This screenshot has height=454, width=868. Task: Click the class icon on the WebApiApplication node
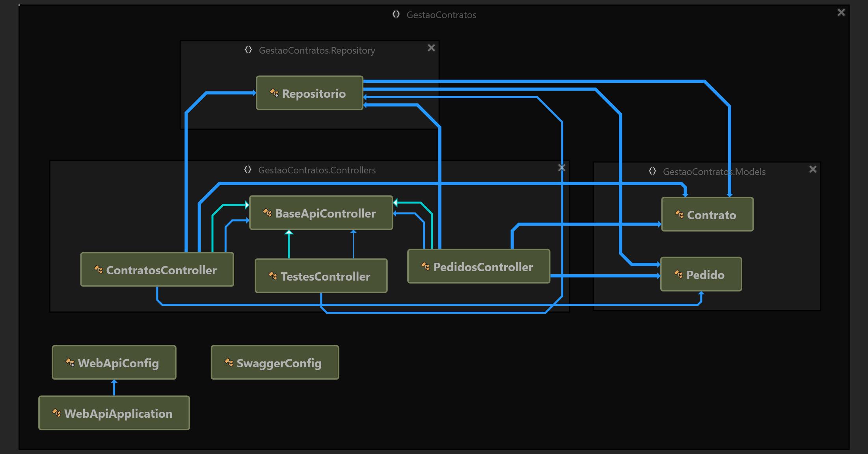coord(56,413)
